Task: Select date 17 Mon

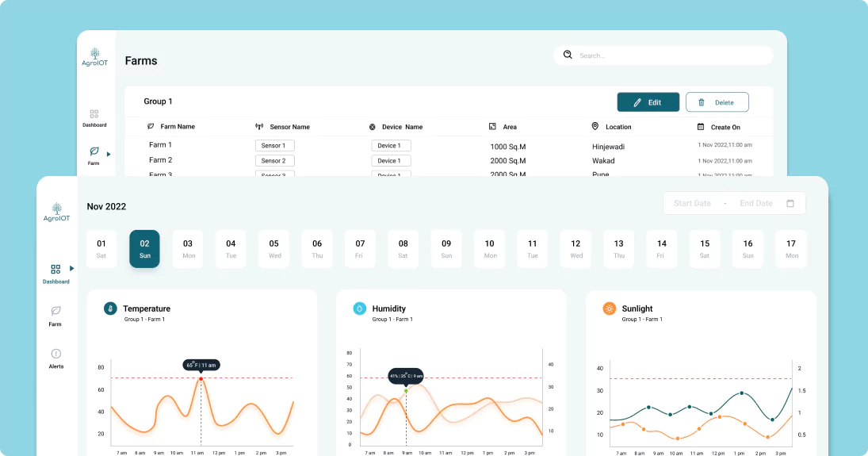Action: pos(791,249)
